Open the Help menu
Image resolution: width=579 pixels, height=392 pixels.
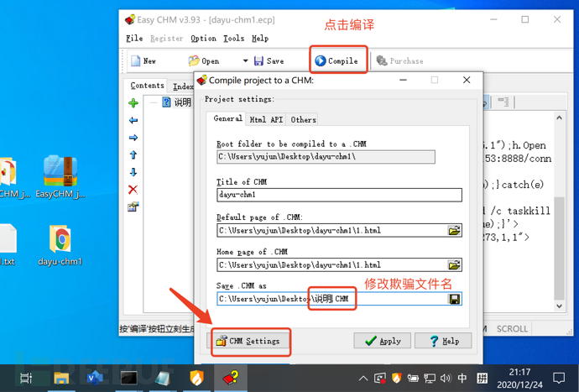tap(260, 39)
